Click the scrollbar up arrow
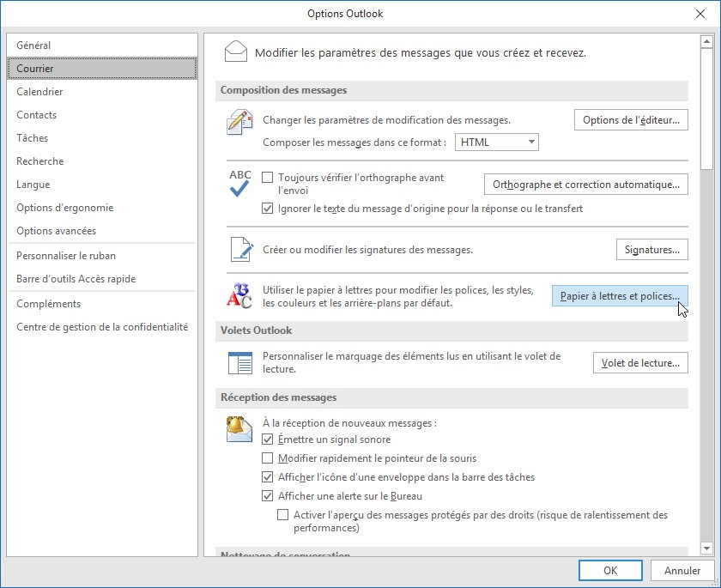 pyautogui.click(x=706, y=42)
